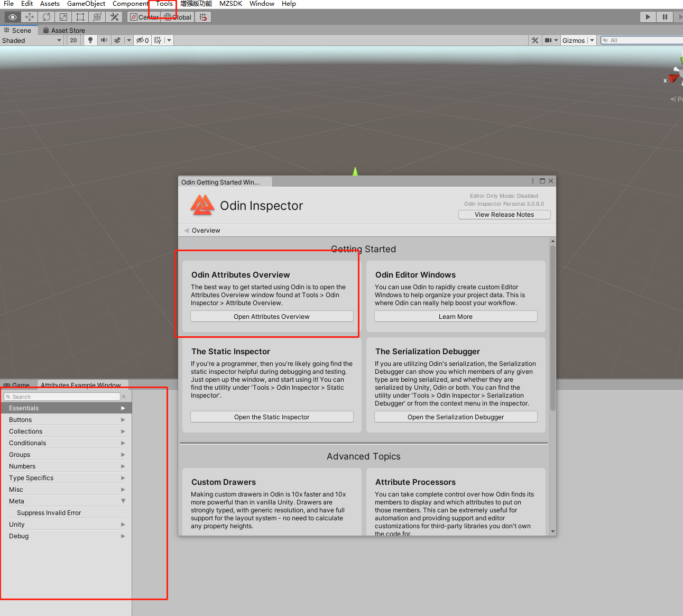
Task: Select the Scale tool
Action: point(63,17)
